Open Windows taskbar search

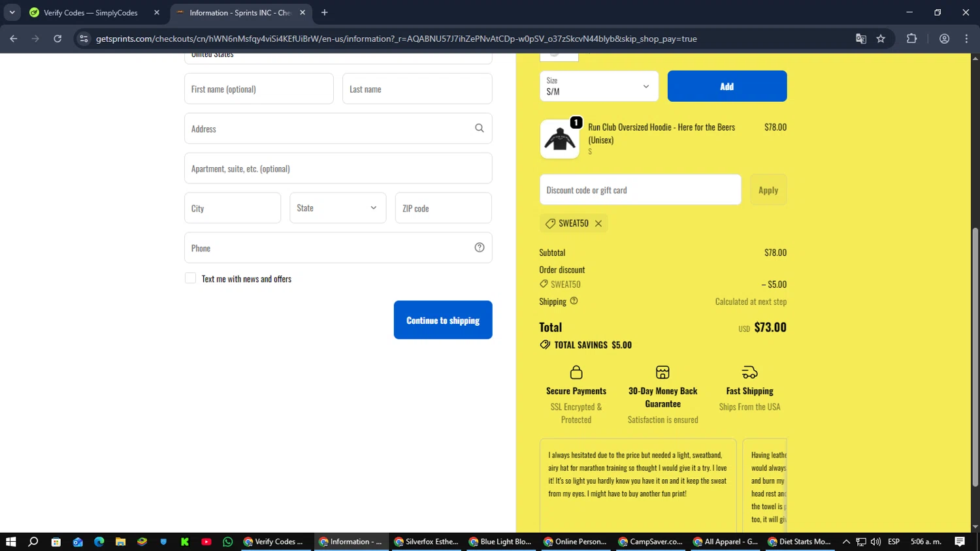tap(33, 542)
